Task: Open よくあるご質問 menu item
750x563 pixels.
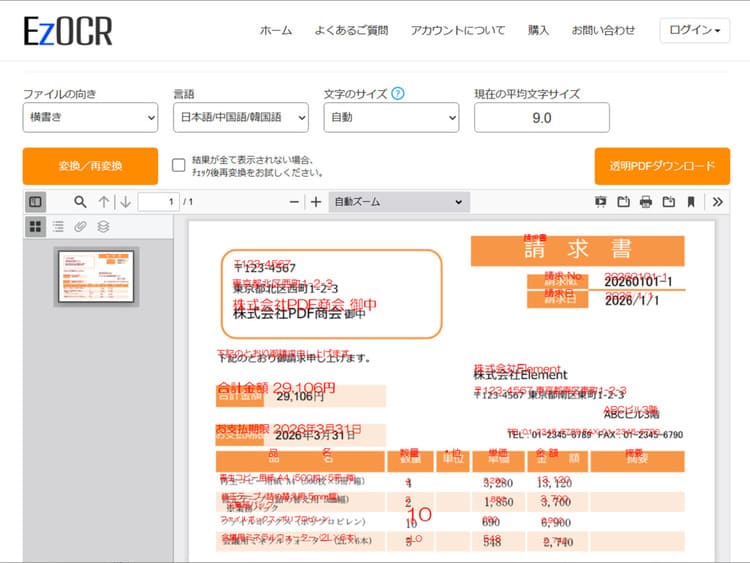Action: point(351,31)
